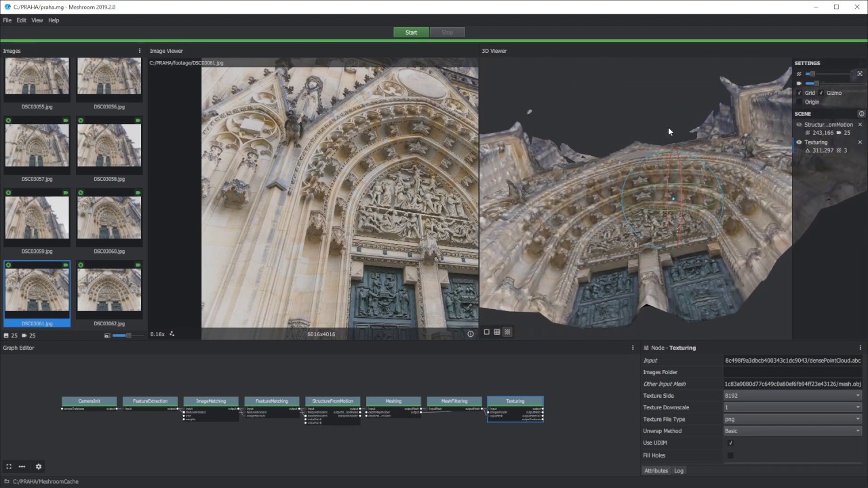Screen dimensions: 868x488
Task: Remove Texturing from the scene
Action: pos(861,142)
